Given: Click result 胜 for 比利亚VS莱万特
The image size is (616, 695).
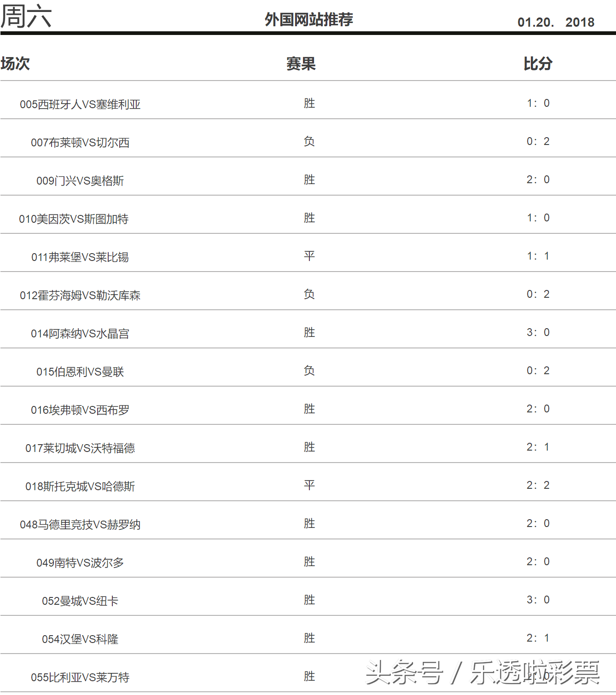Looking at the screenshot, I should point(309,676).
